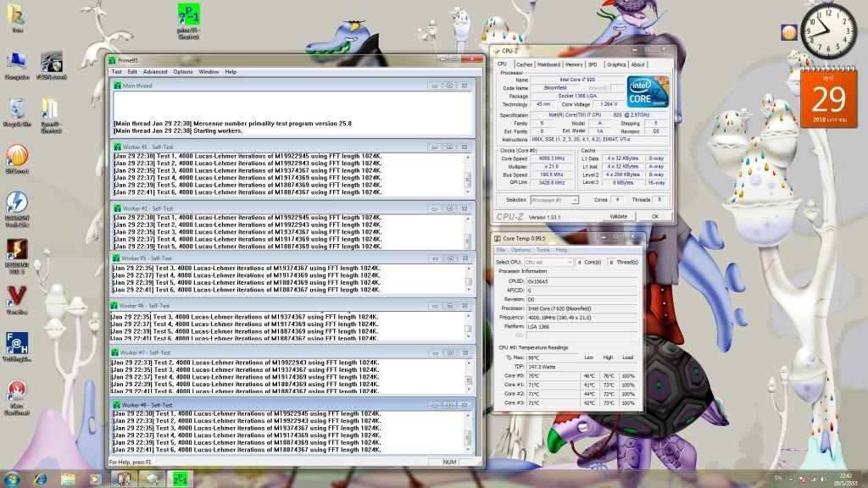The image size is (868, 488).
Task: Open the BitComet desktop icon
Action: (17, 156)
